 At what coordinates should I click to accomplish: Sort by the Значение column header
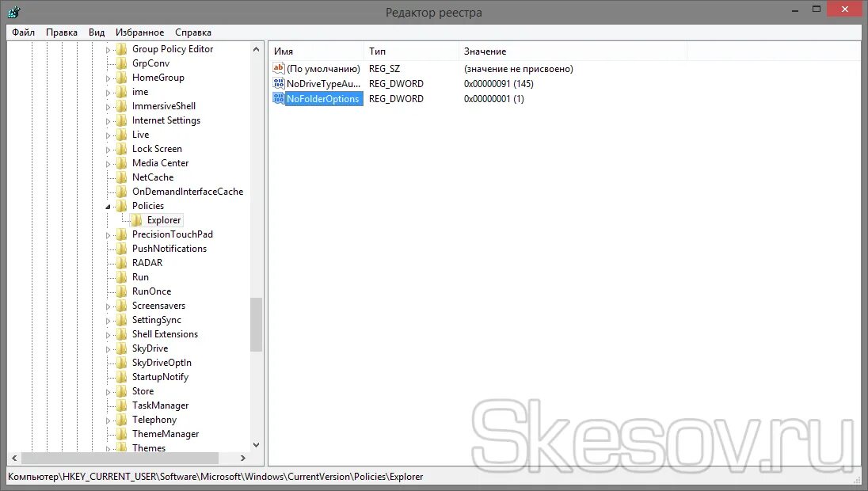coord(573,51)
